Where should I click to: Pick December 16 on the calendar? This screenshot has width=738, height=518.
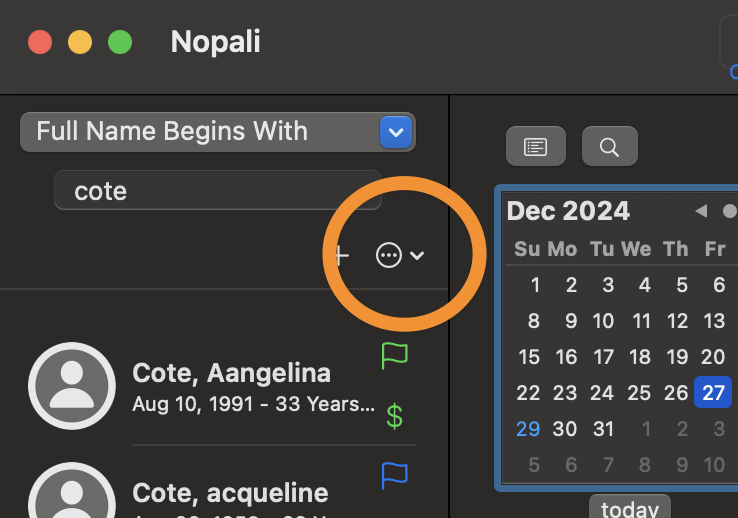point(566,357)
